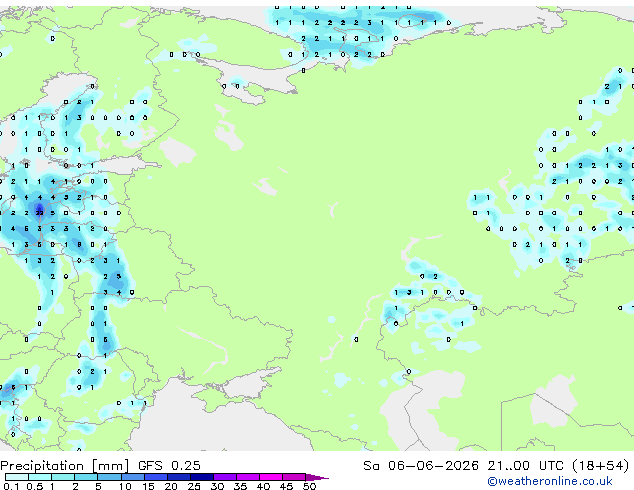Click the '0.1' legend scale label
The height and width of the screenshot is (490, 634).
pyautogui.click(x=11, y=486)
